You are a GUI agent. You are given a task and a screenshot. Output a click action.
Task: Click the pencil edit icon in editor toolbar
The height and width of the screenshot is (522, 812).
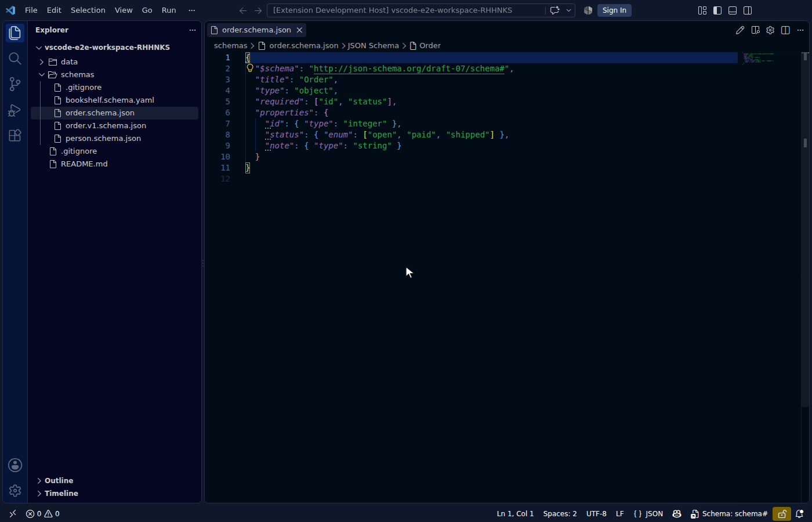pyautogui.click(x=740, y=30)
